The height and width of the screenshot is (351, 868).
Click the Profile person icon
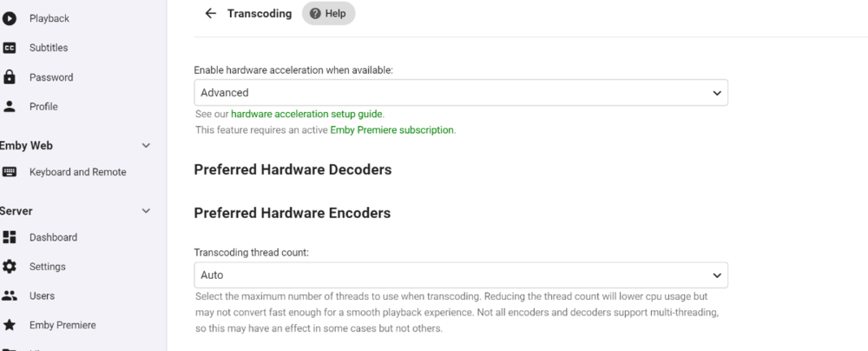pos(10,107)
